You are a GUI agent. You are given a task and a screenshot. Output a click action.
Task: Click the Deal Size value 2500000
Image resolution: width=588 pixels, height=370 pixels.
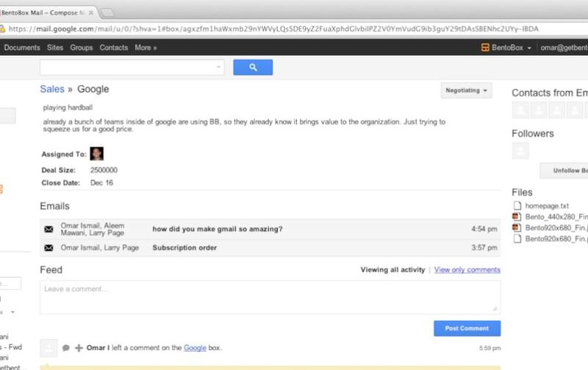click(x=104, y=170)
